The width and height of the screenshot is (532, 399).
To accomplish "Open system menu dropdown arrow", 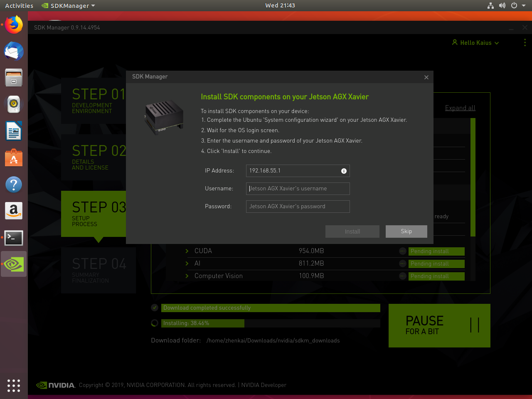I will click(x=524, y=5).
